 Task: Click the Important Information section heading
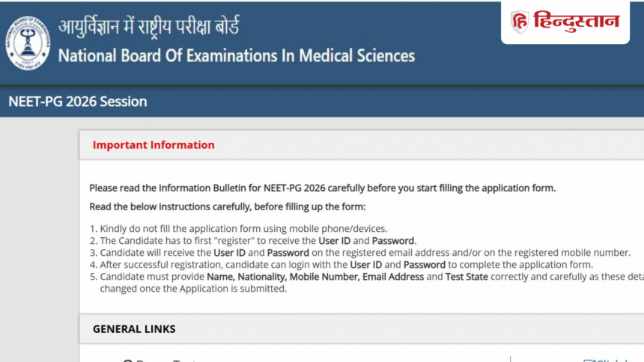click(154, 145)
